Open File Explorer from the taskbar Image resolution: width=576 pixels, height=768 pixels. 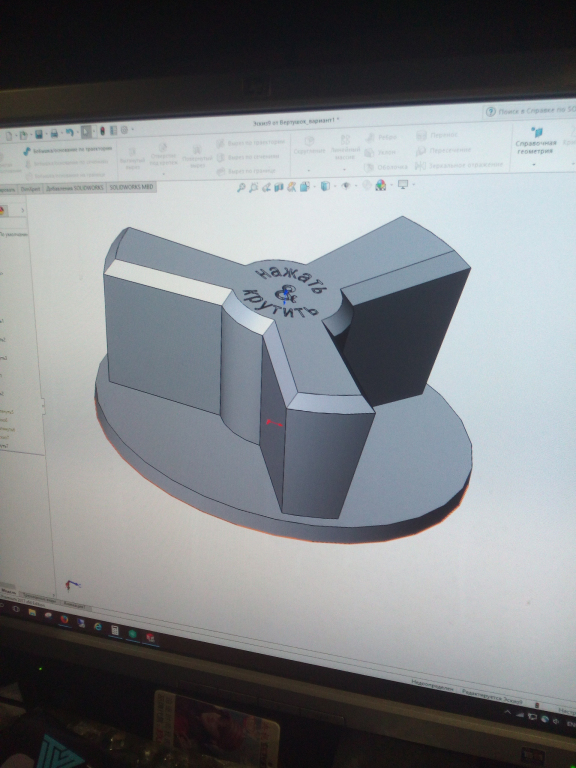click(32, 612)
